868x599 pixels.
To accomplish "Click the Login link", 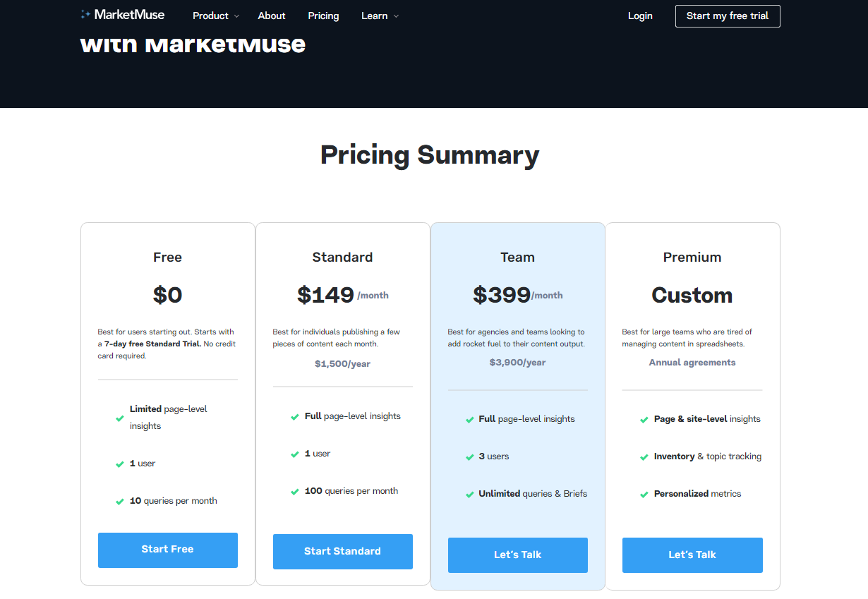I will 640,16.
